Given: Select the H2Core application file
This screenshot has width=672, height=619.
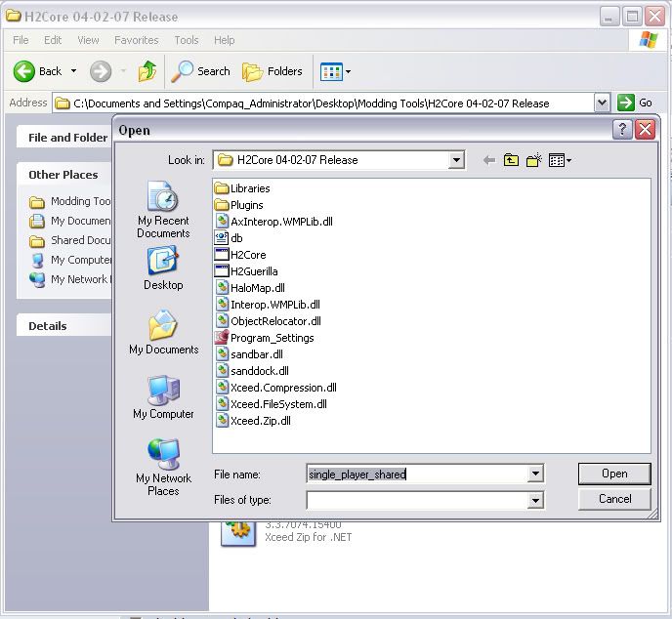Looking at the screenshot, I should click(x=240, y=255).
